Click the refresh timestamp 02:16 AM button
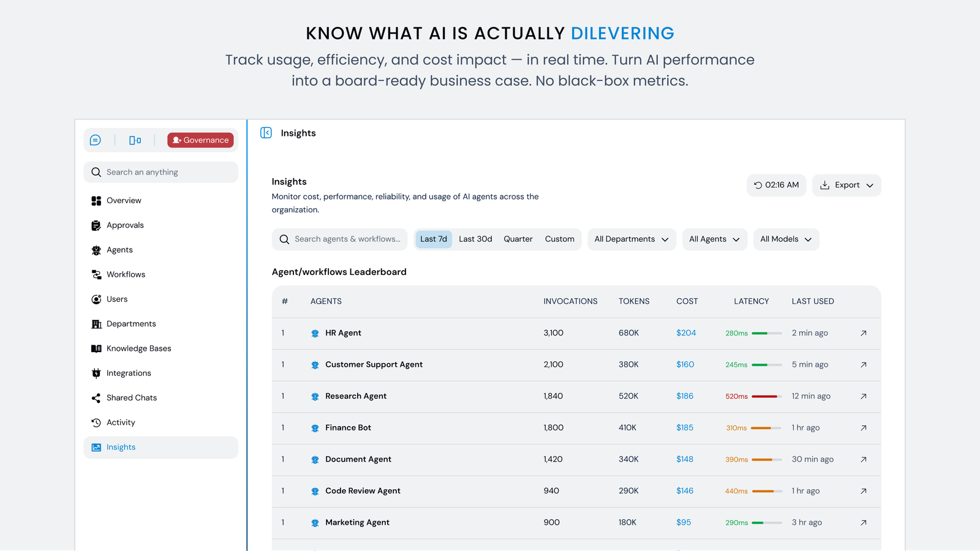Screen dimensions: 980x551 [776, 185]
